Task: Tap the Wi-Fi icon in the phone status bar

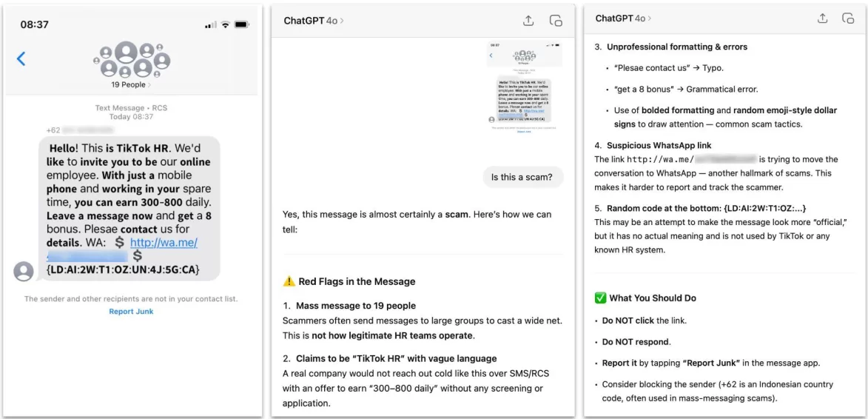Action: 224,24
